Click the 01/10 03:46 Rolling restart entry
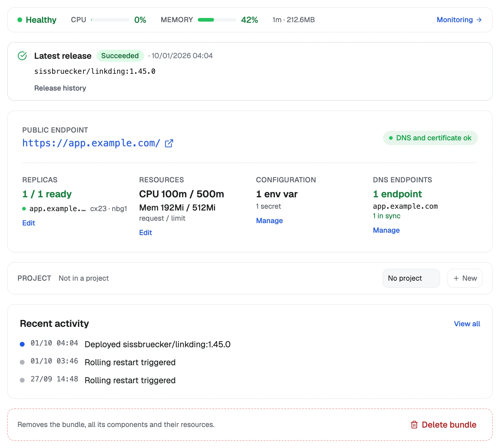500x448 pixels. [98, 362]
